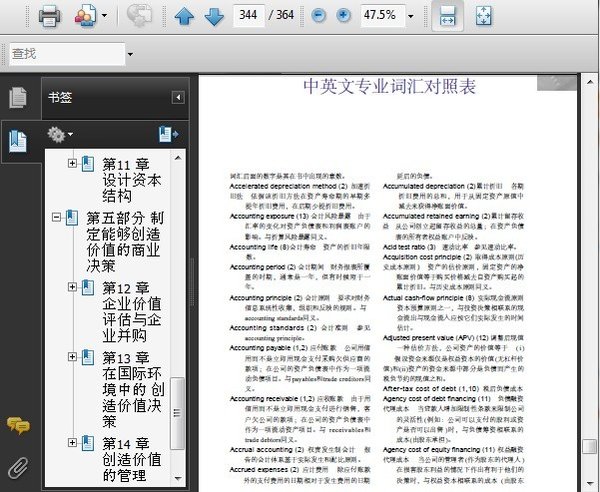Viewport: 600px width, 492px height.
Task: Select the bookmarks panel icon in the sidebar
Action: coord(18,141)
